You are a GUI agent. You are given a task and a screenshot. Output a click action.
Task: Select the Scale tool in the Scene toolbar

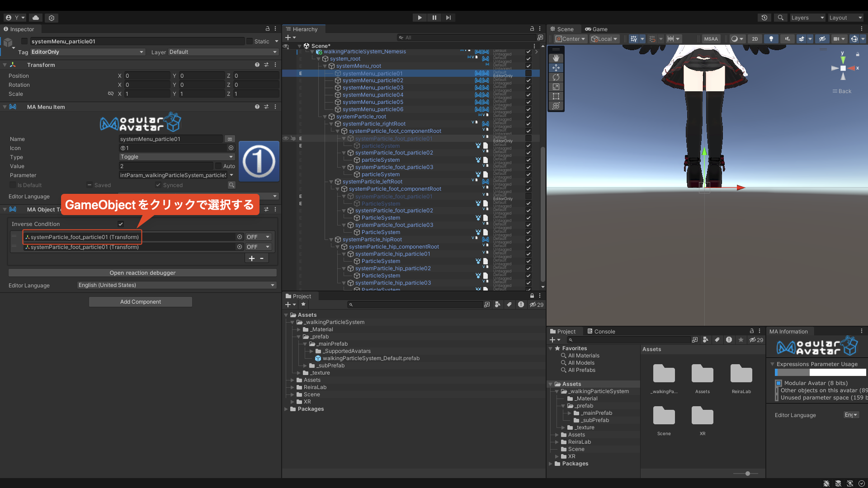tap(556, 87)
